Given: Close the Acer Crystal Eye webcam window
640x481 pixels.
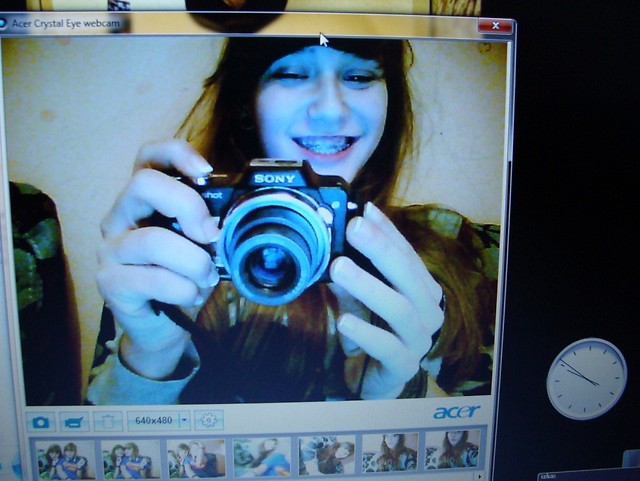Looking at the screenshot, I should [x=495, y=26].
